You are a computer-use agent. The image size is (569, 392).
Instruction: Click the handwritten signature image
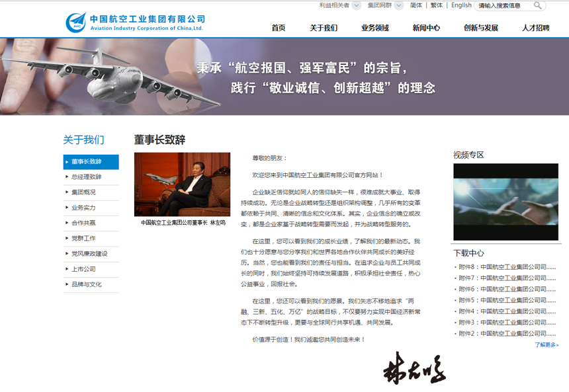(x=414, y=368)
